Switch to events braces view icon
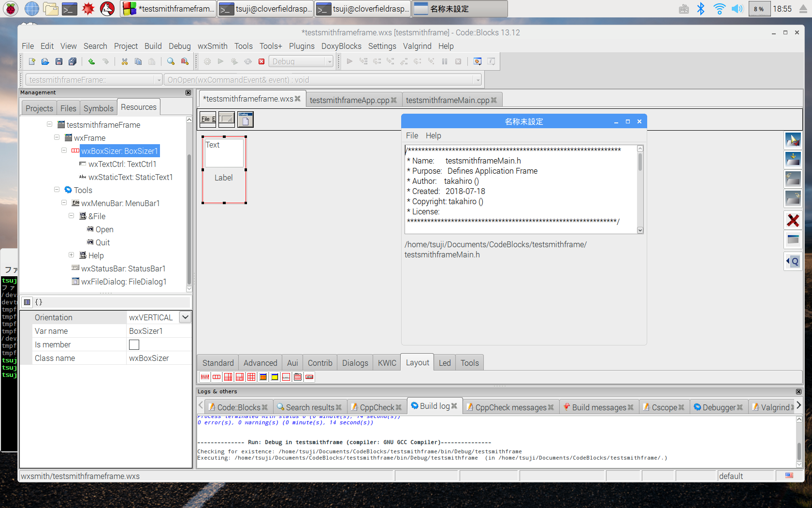 tap(39, 302)
